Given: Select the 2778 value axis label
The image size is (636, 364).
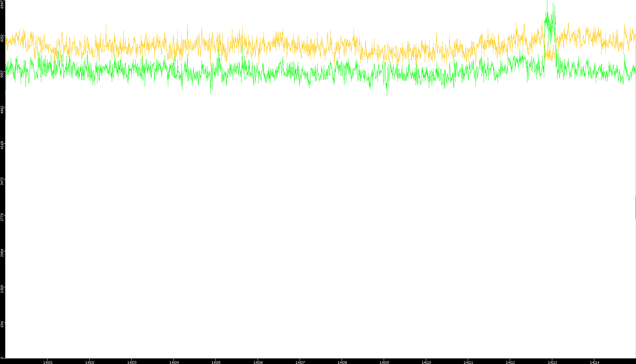Looking at the screenshot, I should coord(2,217).
